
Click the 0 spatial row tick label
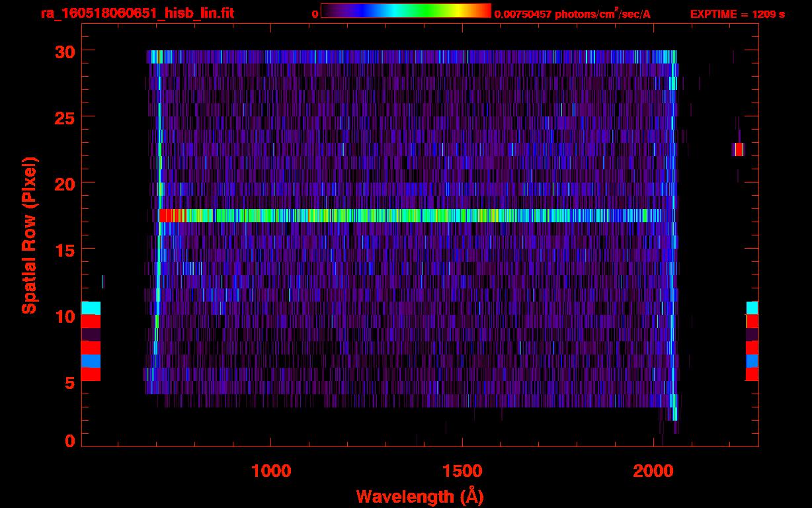tap(69, 441)
